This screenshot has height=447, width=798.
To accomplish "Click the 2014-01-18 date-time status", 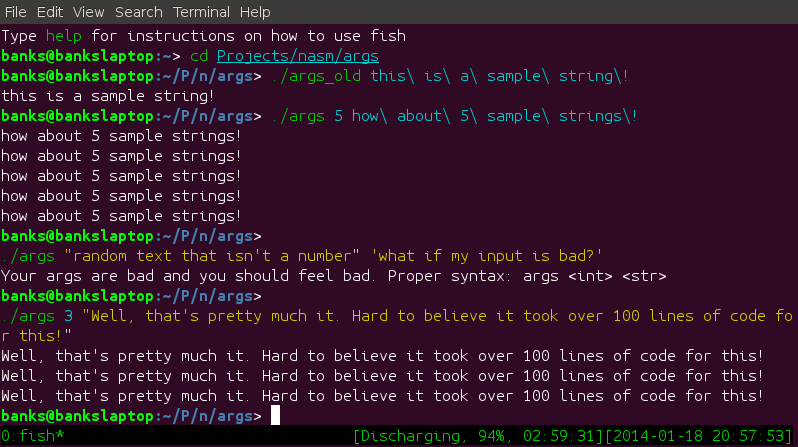I will click(698, 436).
